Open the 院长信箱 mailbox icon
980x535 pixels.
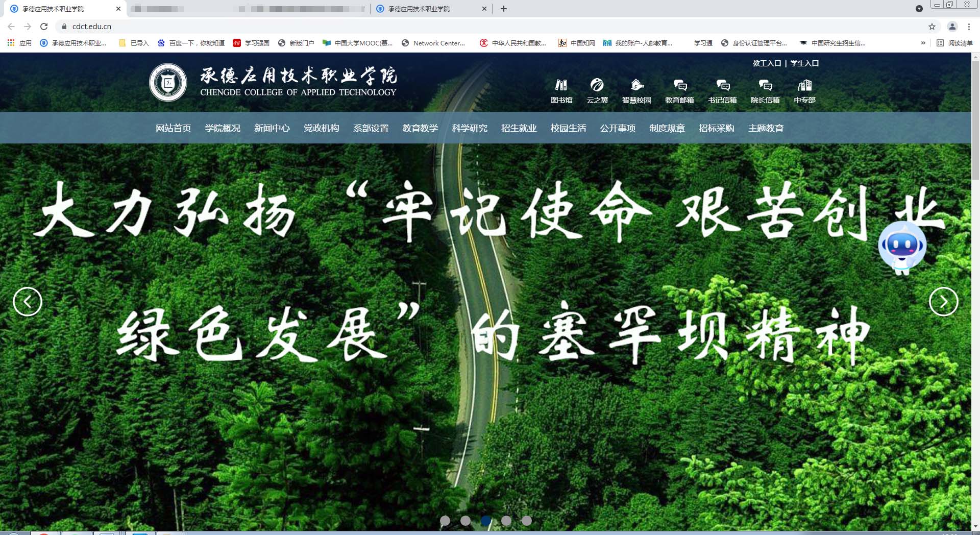click(x=765, y=85)
